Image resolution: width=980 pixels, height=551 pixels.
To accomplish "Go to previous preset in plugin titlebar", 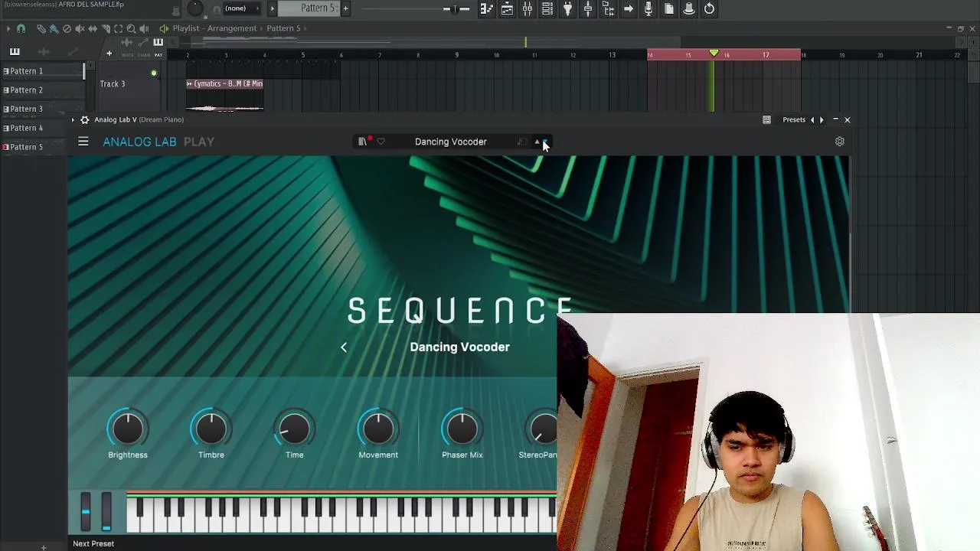I will (x=812, y=119).
